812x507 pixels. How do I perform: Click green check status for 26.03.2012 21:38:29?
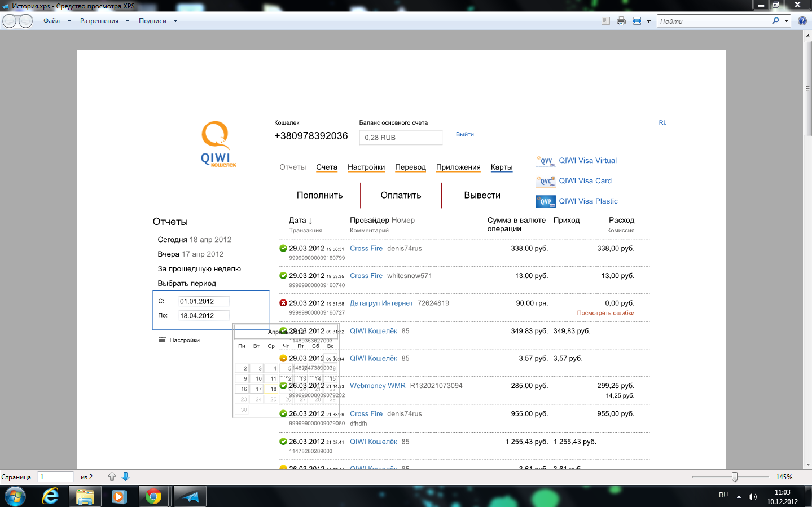(x=283, y=413)
